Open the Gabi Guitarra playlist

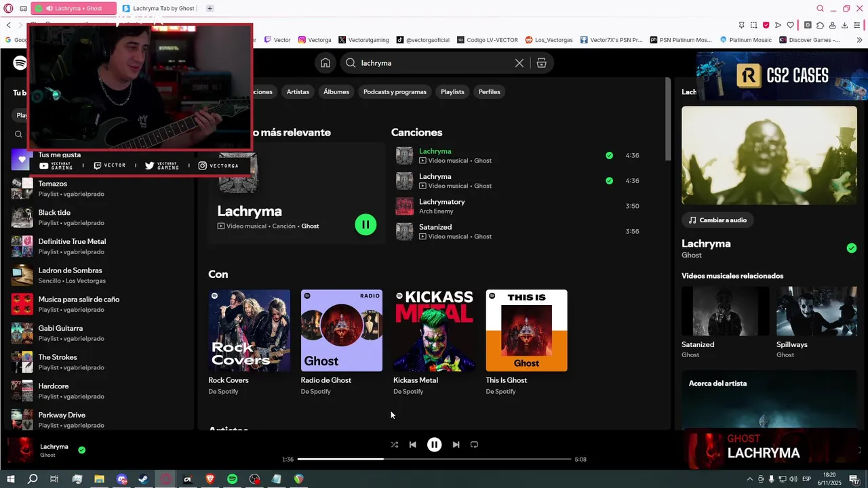click(x=98, y=333)
